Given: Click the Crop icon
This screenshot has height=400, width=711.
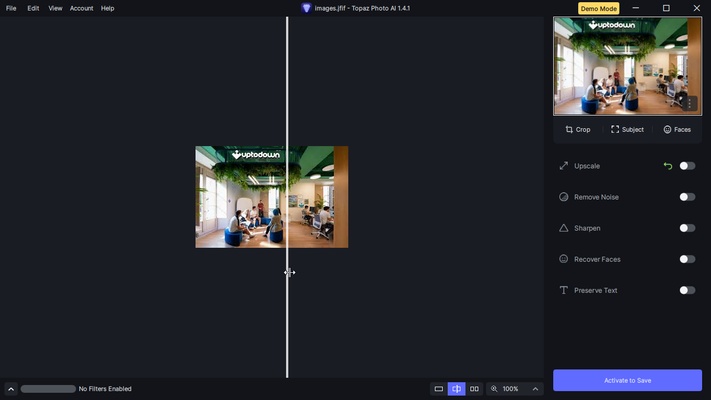Looking at the screenshot, I should [569, 129].
